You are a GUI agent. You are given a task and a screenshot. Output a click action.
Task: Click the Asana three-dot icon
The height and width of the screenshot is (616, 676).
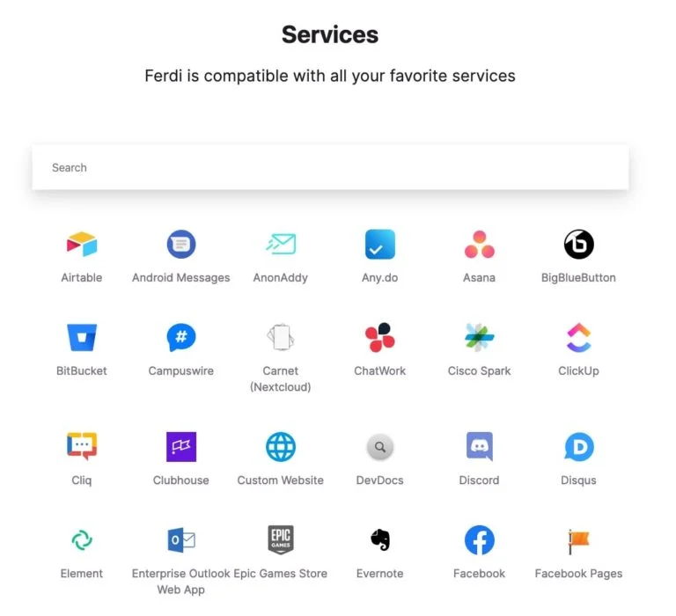pyautogui.click(x=480, y=244)
